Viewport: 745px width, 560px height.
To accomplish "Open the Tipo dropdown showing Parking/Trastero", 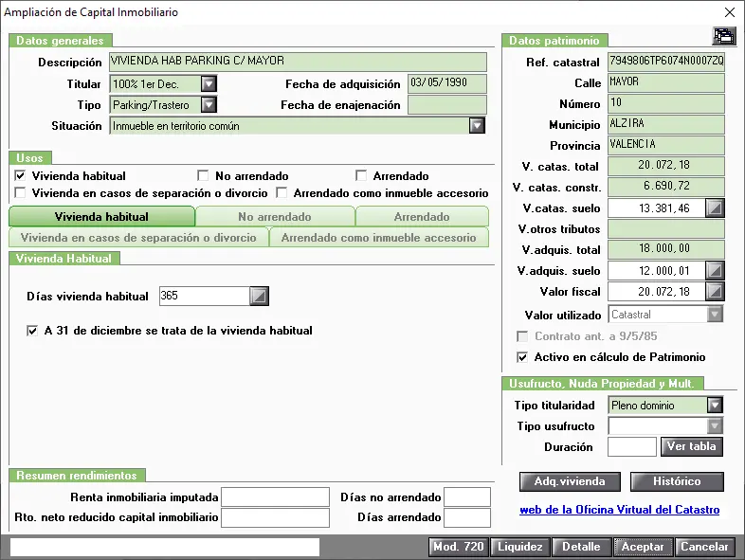I will (209, 105).
